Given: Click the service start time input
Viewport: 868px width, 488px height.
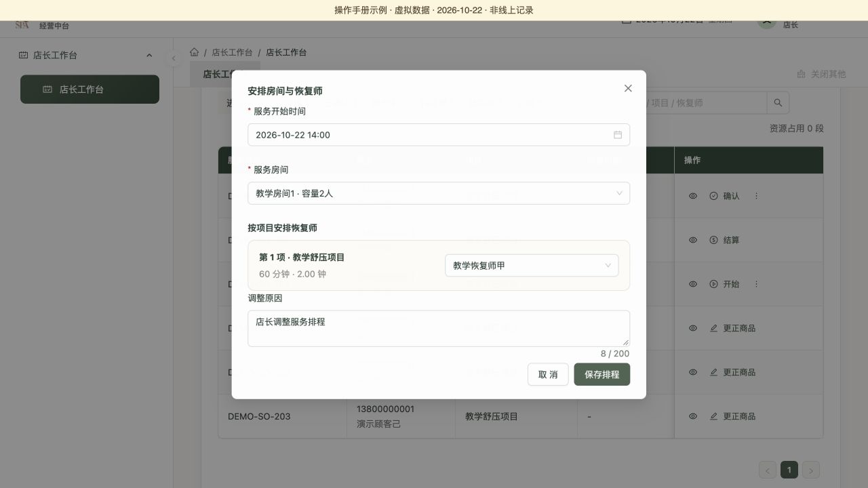Looking at the screenshot, I should coord(439,135).
